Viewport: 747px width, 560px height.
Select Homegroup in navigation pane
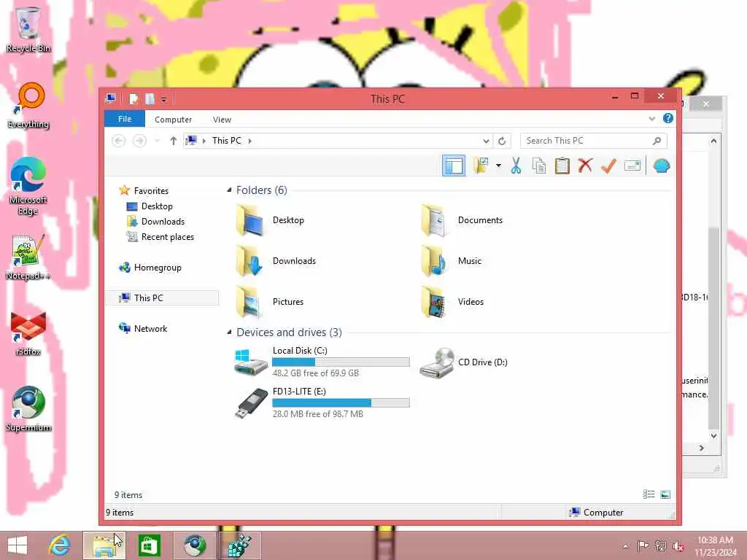click(x=158, y=268)
